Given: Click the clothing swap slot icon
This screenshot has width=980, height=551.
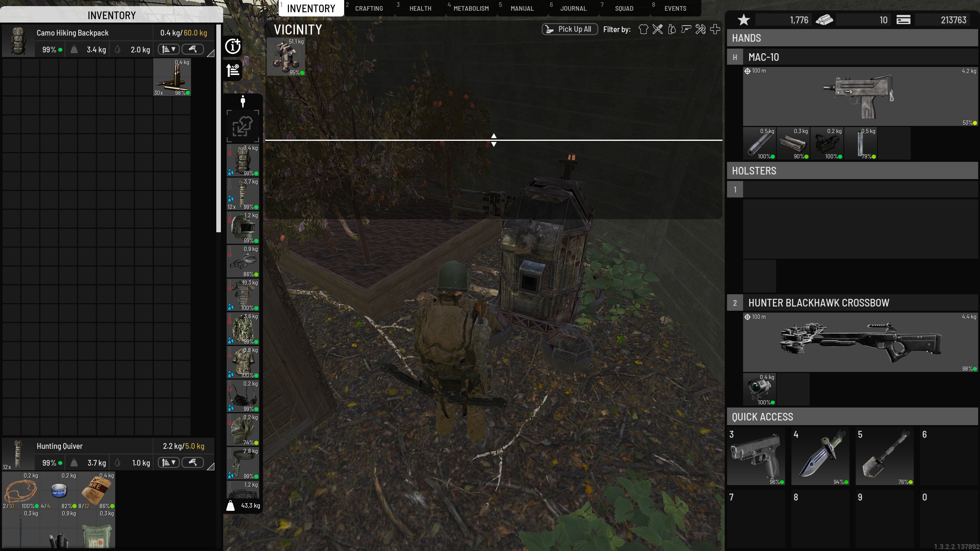Looking at the screenshot, I should tap(243, 126).
